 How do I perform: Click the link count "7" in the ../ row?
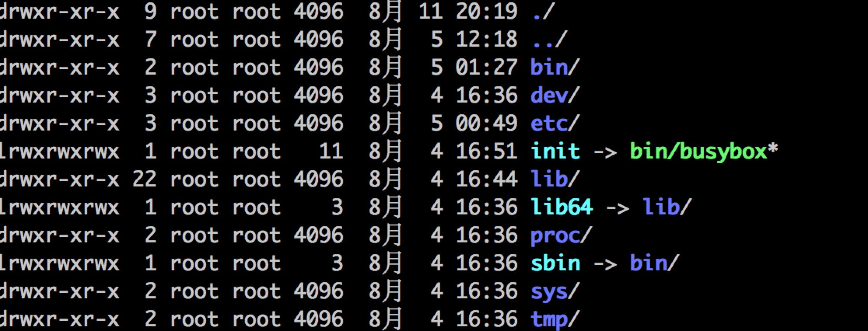[x=150, y=40]
